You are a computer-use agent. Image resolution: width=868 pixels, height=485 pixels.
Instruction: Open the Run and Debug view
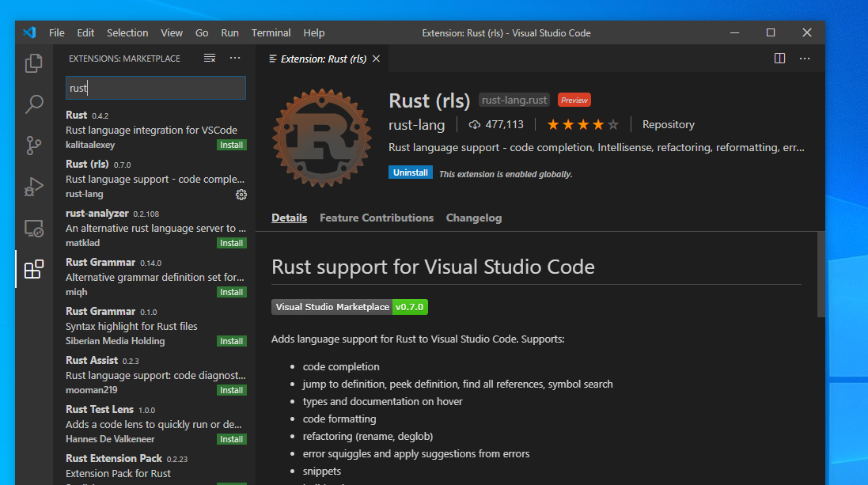click(34, 187)
